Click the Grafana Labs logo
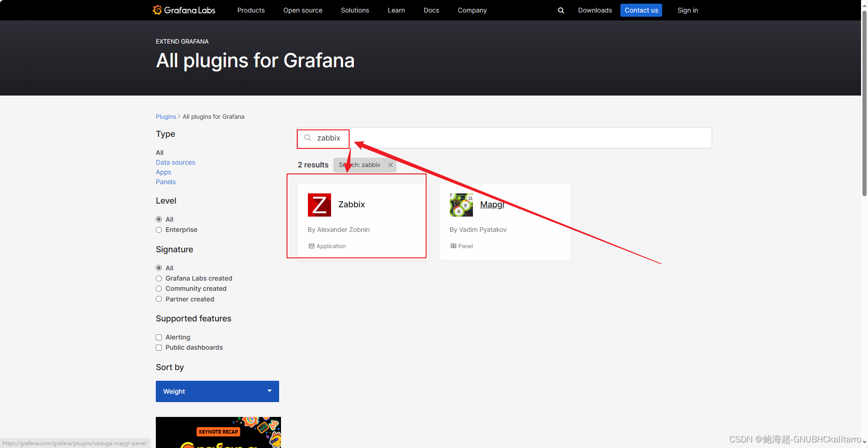This screenshot has width=868, height=448. pos(184,10)
